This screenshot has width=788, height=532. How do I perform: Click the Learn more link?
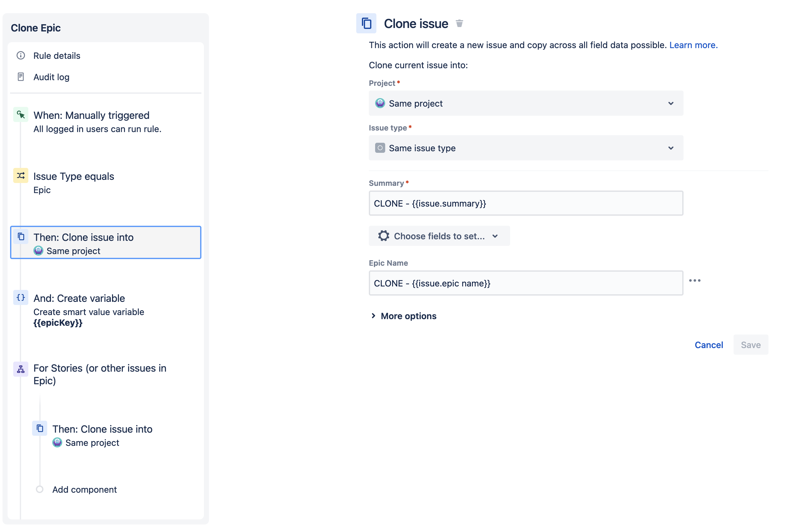[693, 45]
